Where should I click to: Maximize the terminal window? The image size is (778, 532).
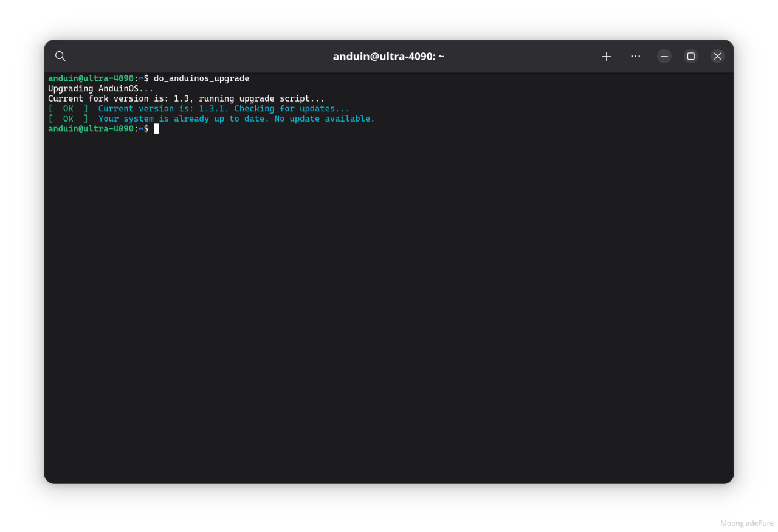coord(691,56)
